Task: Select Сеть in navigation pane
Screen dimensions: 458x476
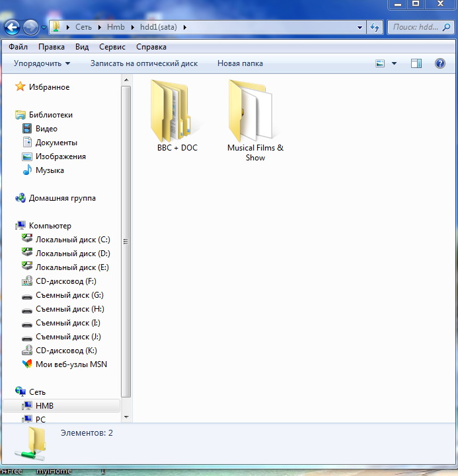Action: pyautogui.click(x=37, y=392)
